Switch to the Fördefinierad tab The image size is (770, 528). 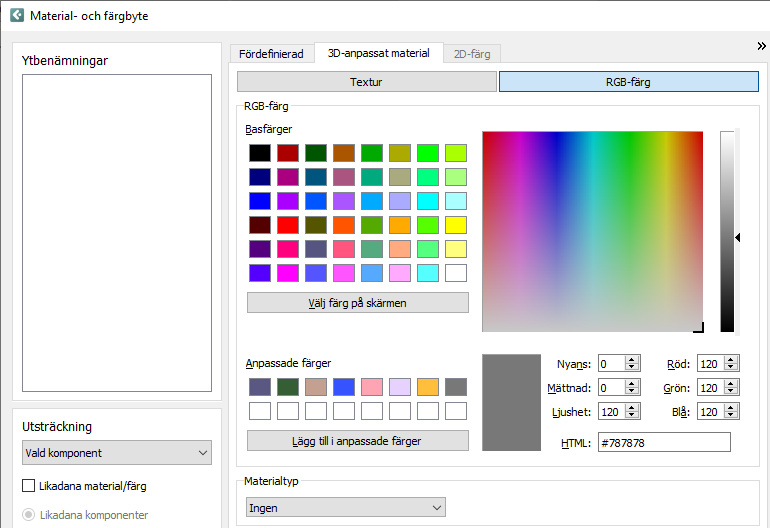coord(271,54)
